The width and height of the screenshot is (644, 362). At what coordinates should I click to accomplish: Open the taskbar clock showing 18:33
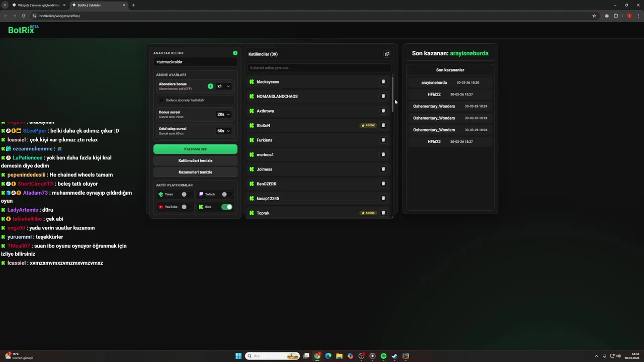(x=631, y=356)
